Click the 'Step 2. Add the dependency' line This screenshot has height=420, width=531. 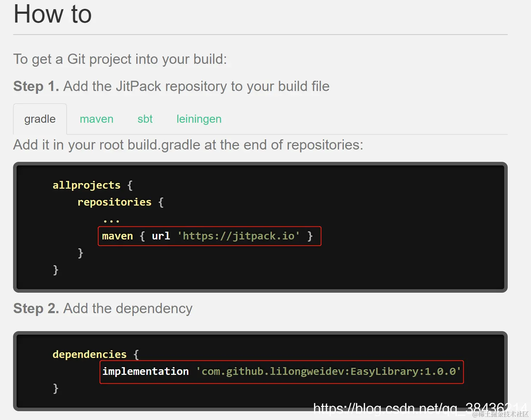[x=103, y=309]
